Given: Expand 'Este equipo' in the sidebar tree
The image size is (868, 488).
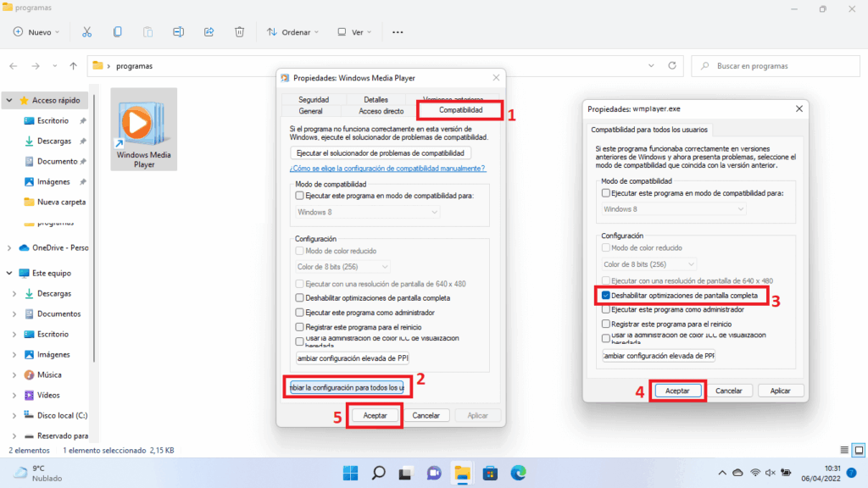Looking at the screenshot, I should 10,273.
